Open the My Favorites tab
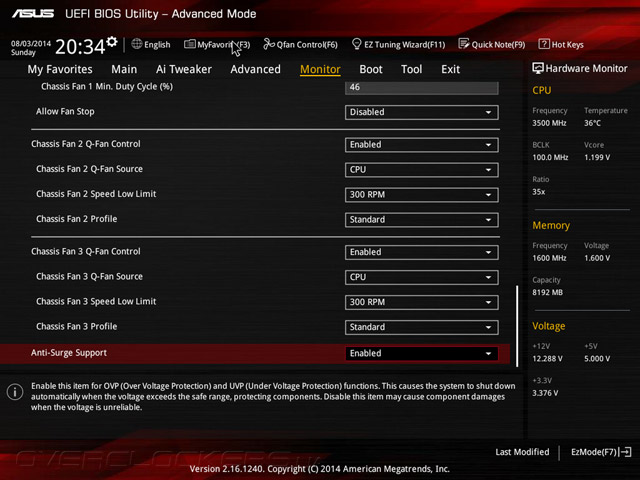 pyautogui.click(x=60, y=69)
